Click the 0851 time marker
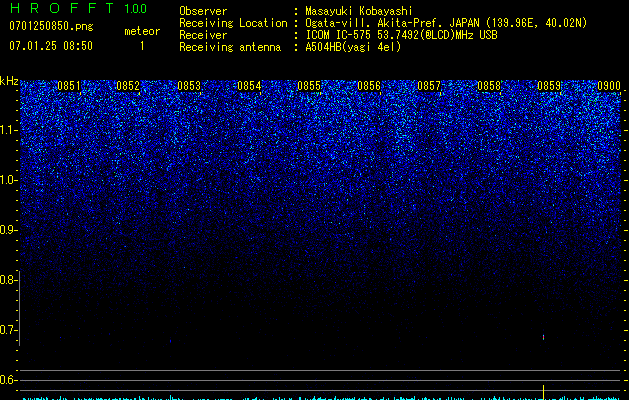 69,86
